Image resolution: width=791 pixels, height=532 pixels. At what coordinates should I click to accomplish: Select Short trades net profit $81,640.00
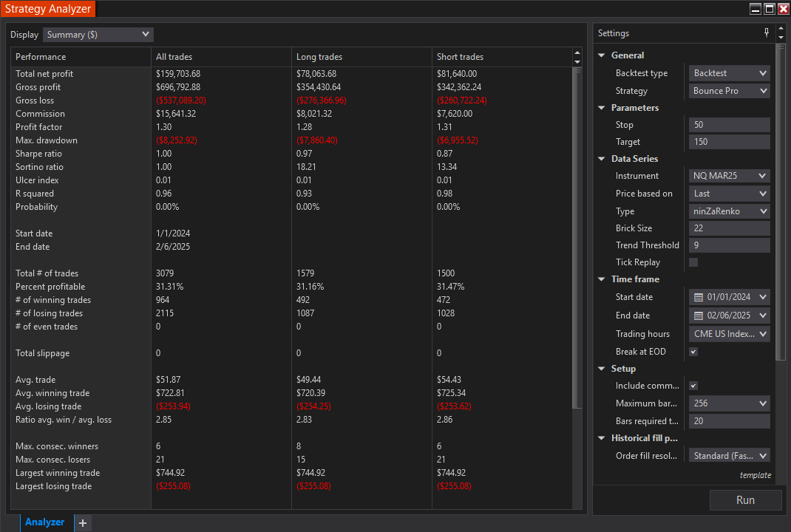pyautogui.click(x=457, y=74)
